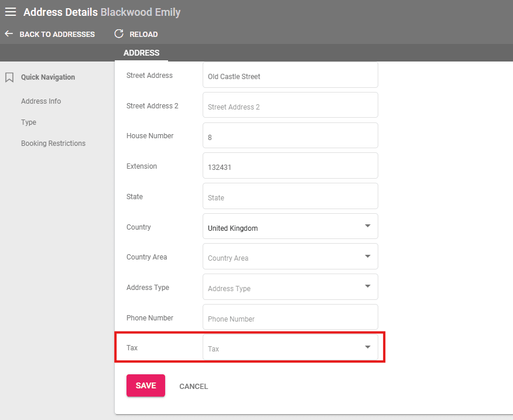Click the Phone Number input field
Screen dimensions: 513x420
pyautogui.click(x=290, y=318)
